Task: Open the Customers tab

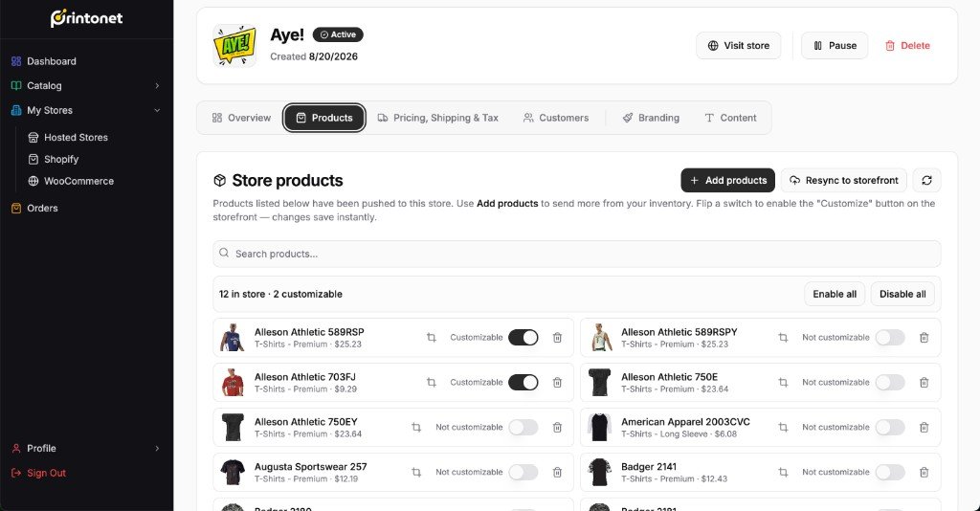Action: coord(556,118)
